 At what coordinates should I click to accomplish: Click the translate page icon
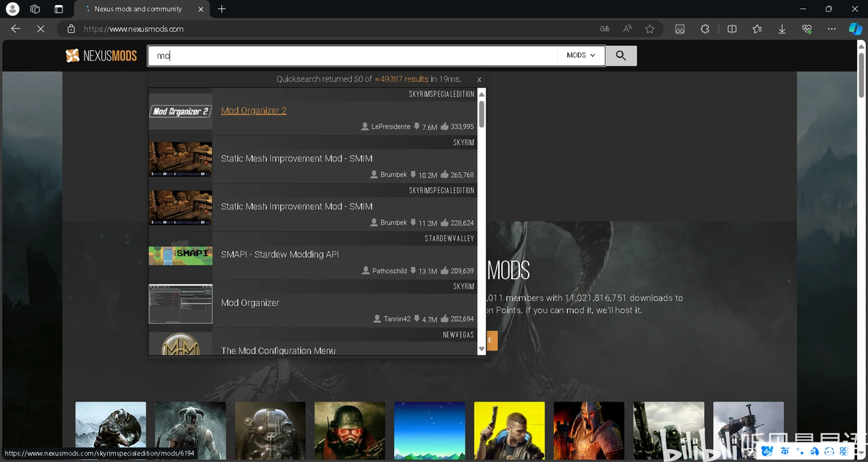coord(604,29)
